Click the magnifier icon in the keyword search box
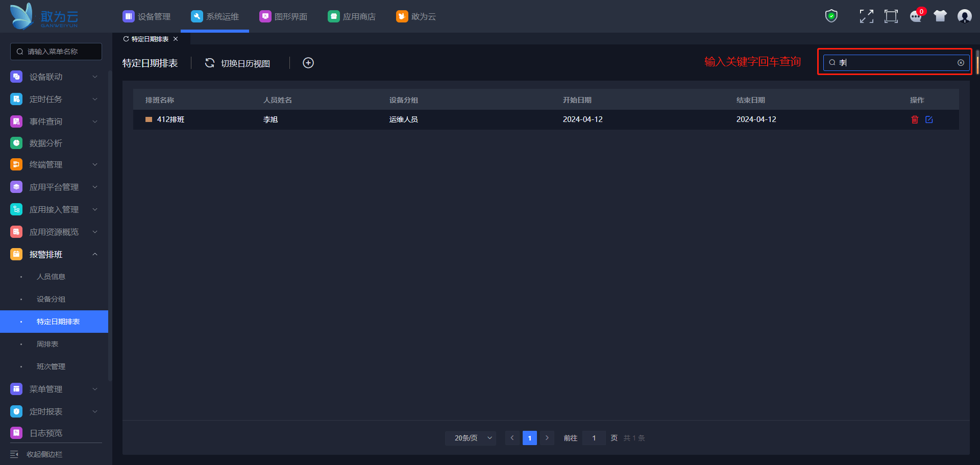The image size is (980, 465). (x=832, y=63)
